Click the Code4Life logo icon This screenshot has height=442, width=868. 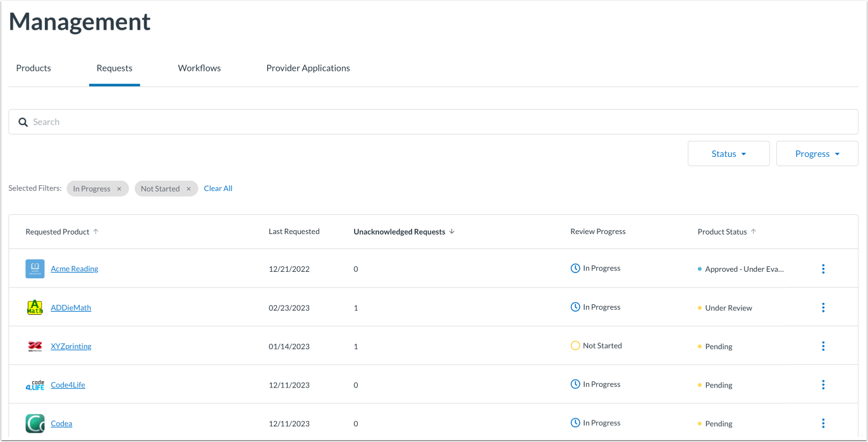pyautogui.click(x=35, y=385)
